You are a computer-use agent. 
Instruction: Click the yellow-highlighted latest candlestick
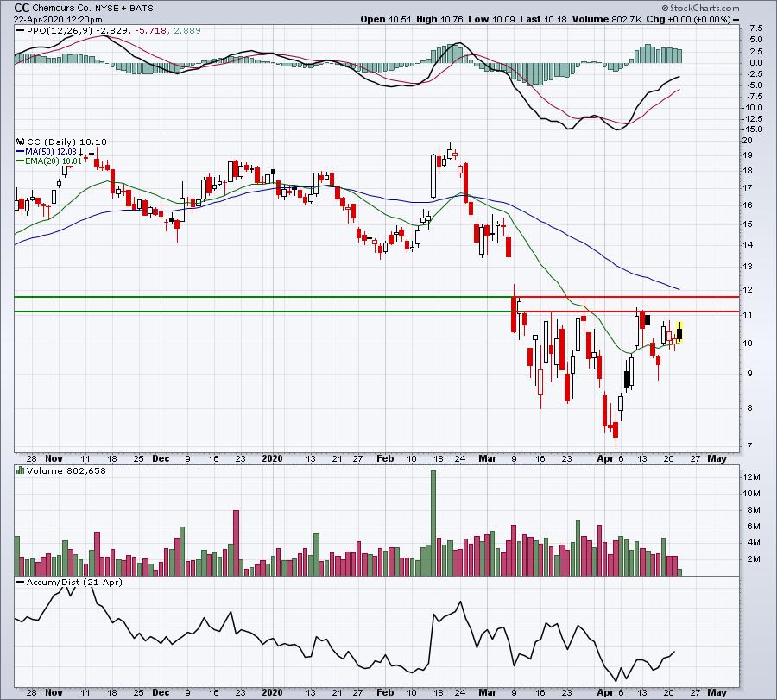(679, 332)
